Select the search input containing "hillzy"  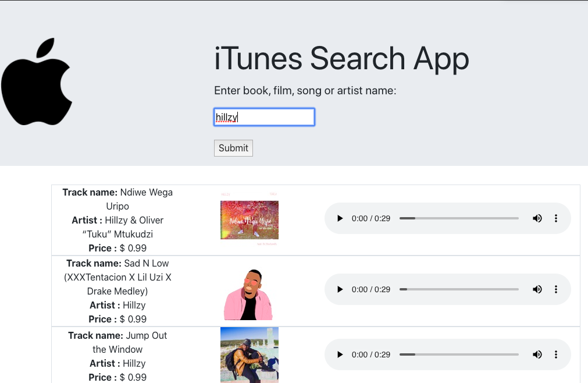coord(264,116)
